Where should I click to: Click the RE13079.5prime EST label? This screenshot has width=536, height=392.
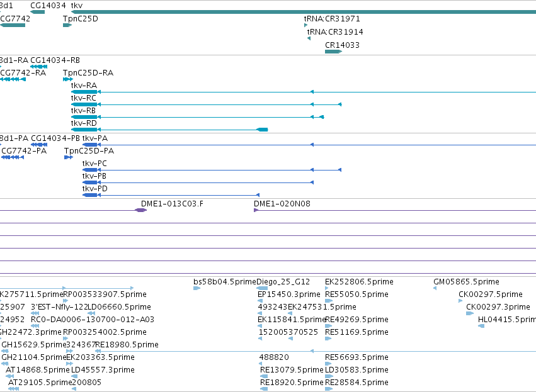click(292, 370)
